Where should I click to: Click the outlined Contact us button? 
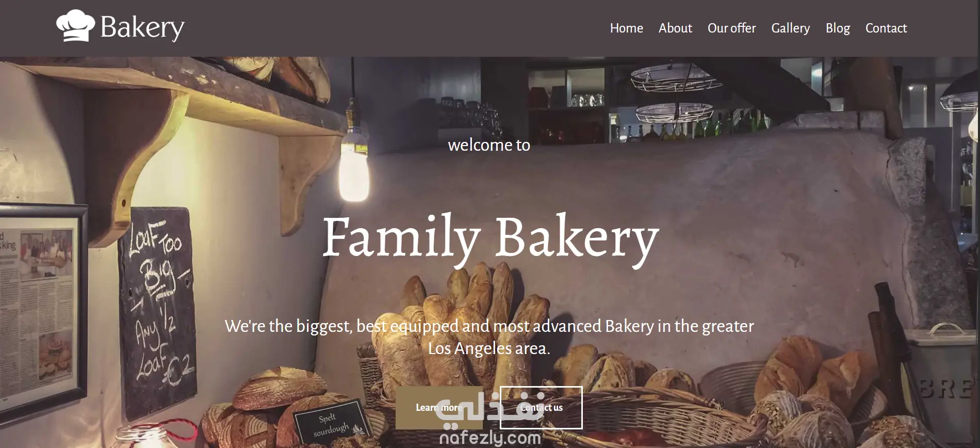pyautogui.click(x=541, y=408)
